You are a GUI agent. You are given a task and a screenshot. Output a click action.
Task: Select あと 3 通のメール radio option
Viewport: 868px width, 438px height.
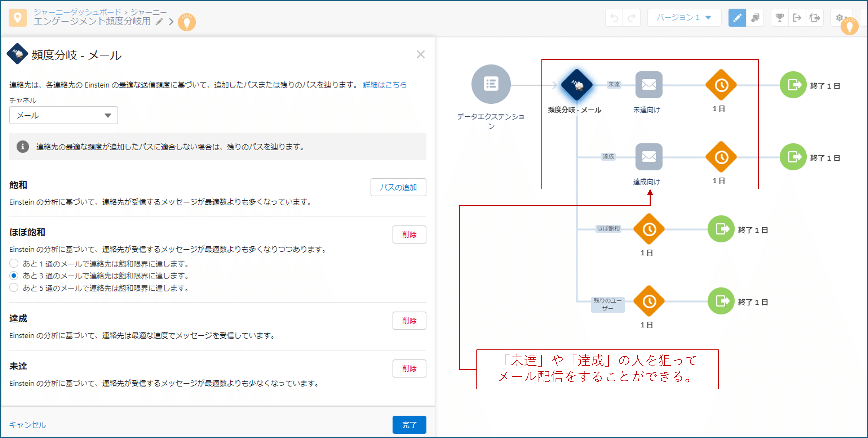coord(14,276)
